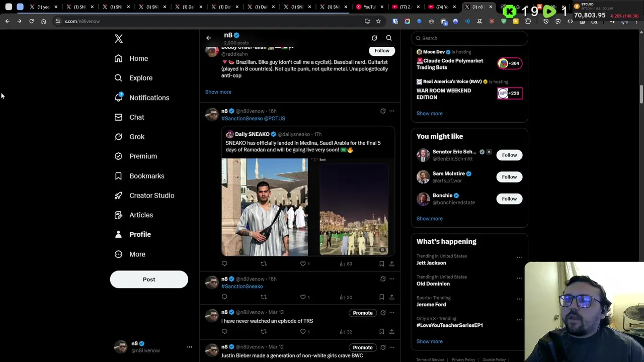Repost the TRS episode post
The width and height of the screenshot is (644, 362).
tap(264, 332)
